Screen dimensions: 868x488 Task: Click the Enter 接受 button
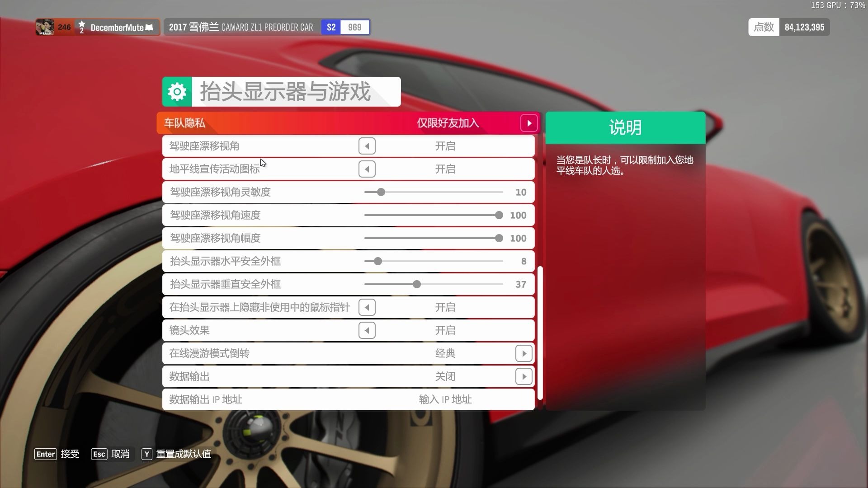pos(57,454)
